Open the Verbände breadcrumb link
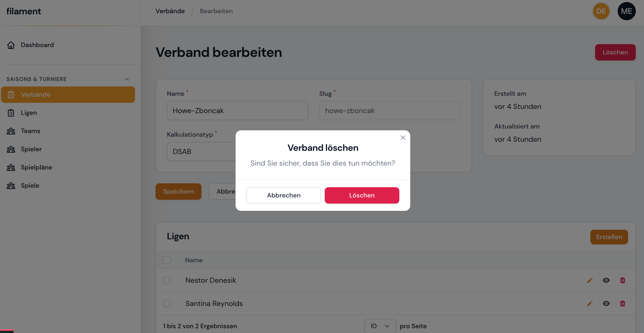Image resolution: width=644 pixels, height=333 pixels. tap(170, 11)
